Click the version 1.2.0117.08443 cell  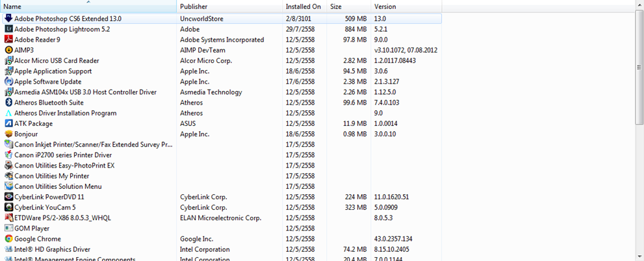tap(395, 61)
